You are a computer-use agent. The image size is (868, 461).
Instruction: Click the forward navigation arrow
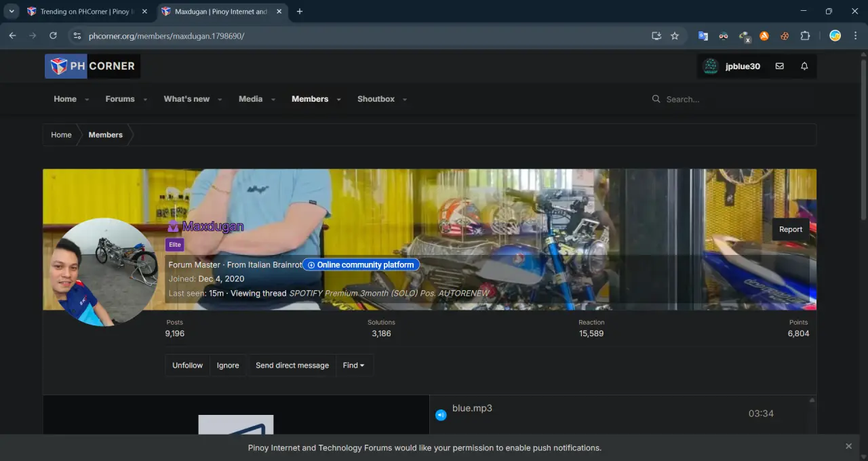click(33, 36)
